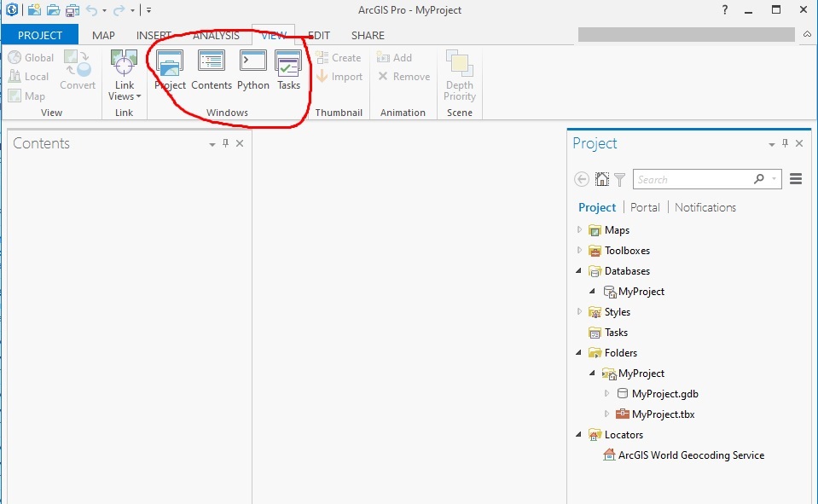Toggle auto-hide pin on Project pane
Image resolution: width=818 pixels, height=504 pixels.
[x=785, y=143]
